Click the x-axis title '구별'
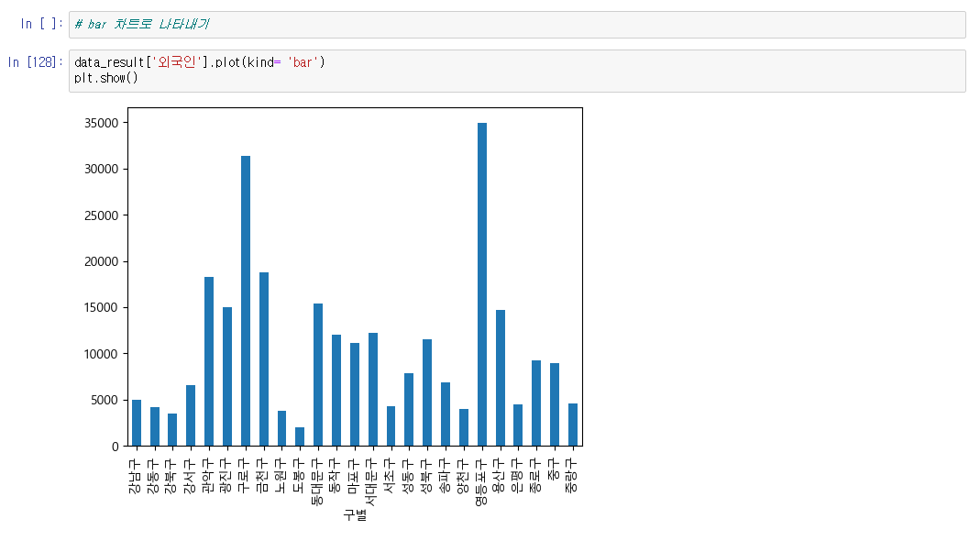980x541 pixels. pos(355,514)
